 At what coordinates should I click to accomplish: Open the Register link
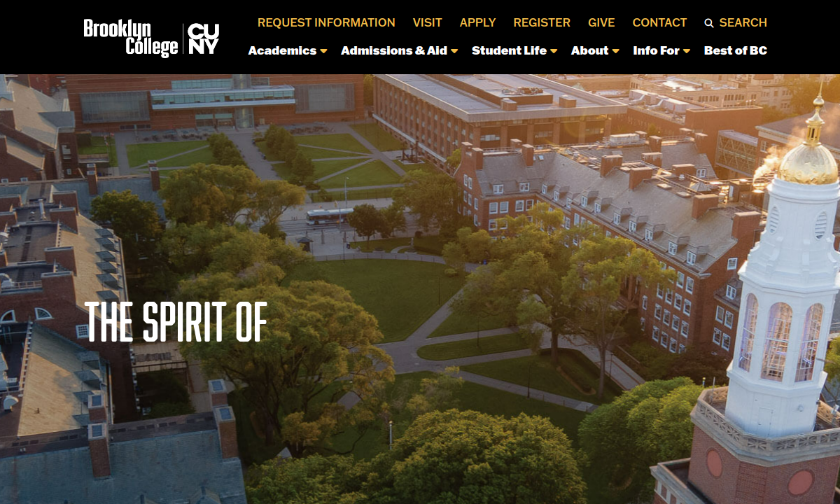pos(542,22)
